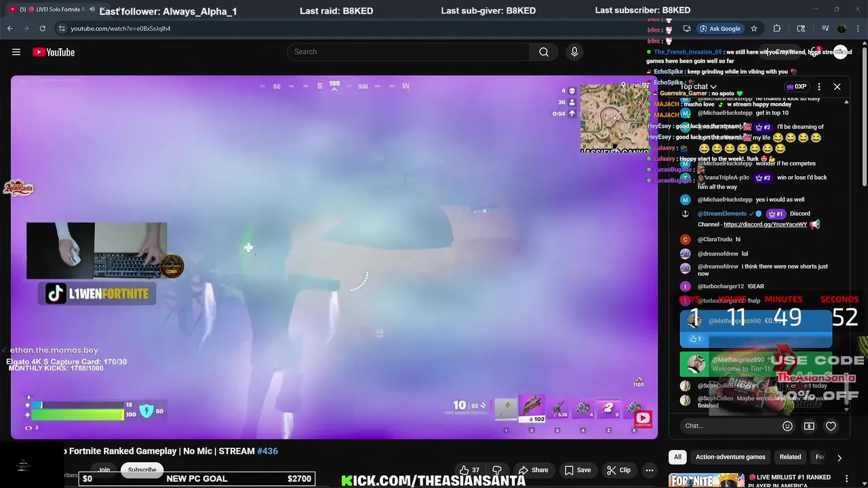Image resolution: width=868 pixels, height=488 pixels.
Task: Reload the page in the browser
Action: [42, 28]
